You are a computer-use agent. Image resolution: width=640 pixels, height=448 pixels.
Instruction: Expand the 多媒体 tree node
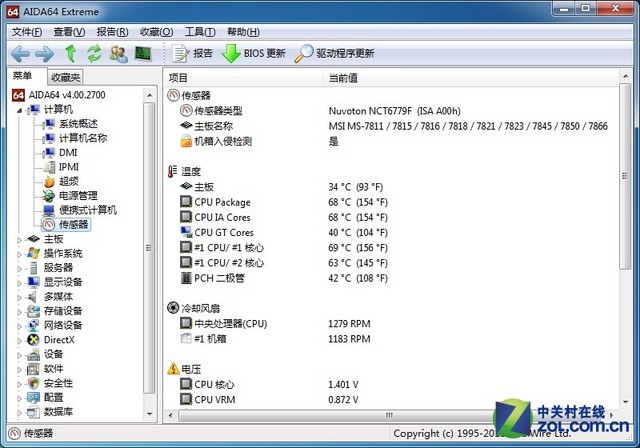point(19,297)
